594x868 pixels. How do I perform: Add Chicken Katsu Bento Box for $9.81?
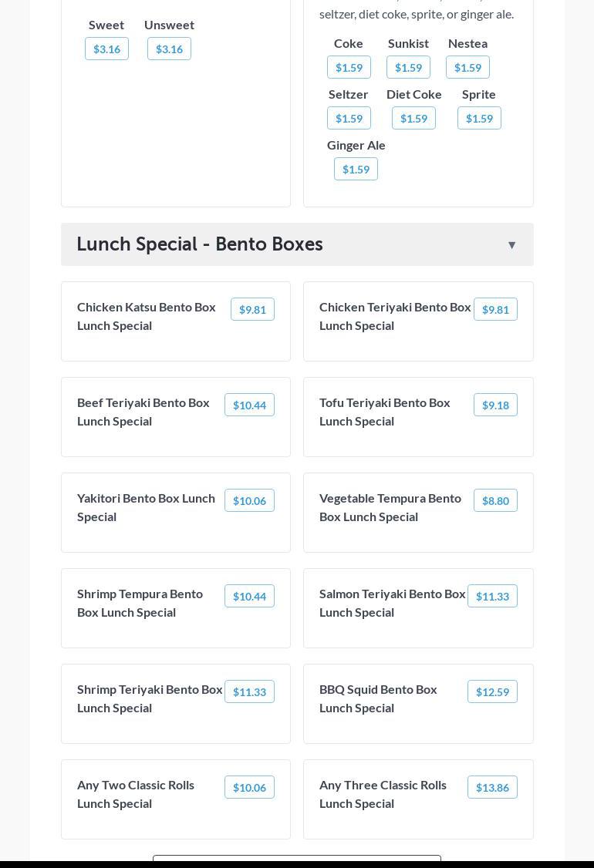click(x=252, y=309)
